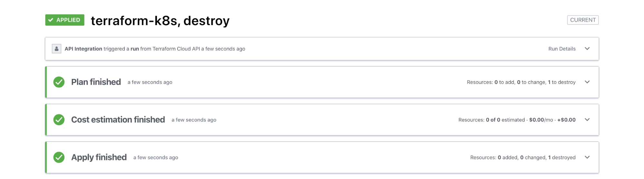Viewport: 644px width, 179px height.
Task: Click the Run Details label
Action: (562, 49)
